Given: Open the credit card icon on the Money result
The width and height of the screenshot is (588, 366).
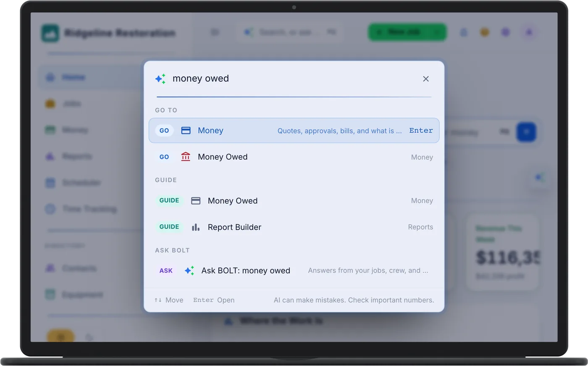Looking at the screenshot, I should tap(186, 131).
